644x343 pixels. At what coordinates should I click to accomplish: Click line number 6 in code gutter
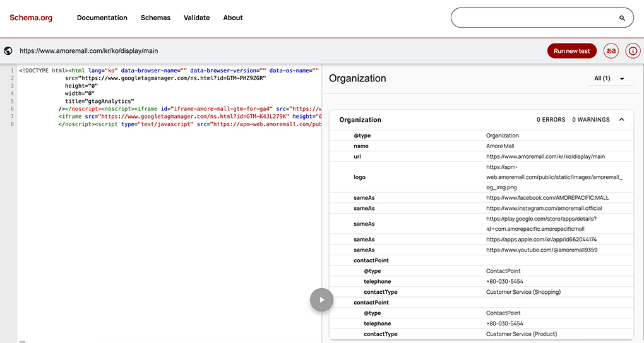click(x=12, y=108)
